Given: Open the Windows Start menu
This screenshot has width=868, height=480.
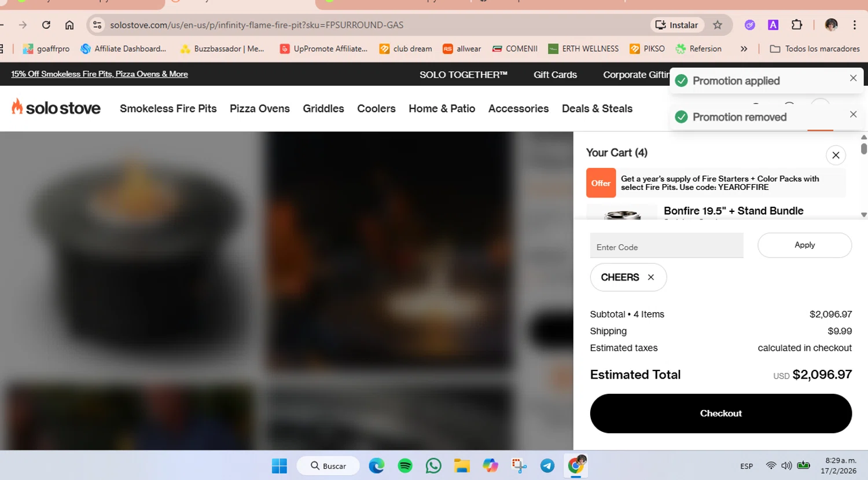Looking at the screenshot, I should 279,466.
